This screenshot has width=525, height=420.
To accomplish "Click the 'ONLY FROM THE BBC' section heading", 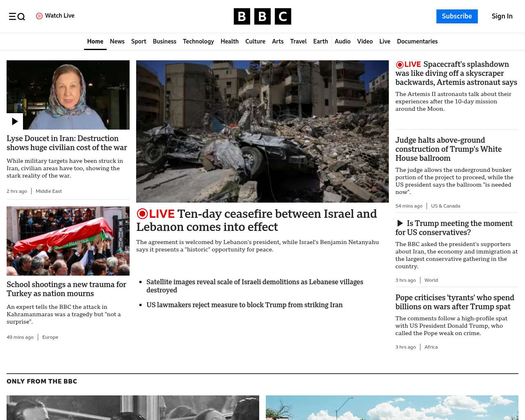I will 42,381.
